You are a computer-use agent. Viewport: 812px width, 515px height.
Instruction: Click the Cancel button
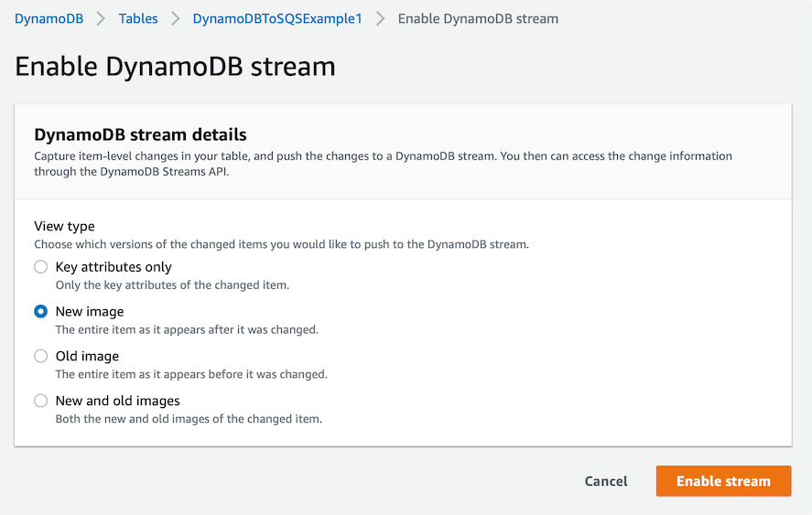pyautogui.click(x=606, y=481)
